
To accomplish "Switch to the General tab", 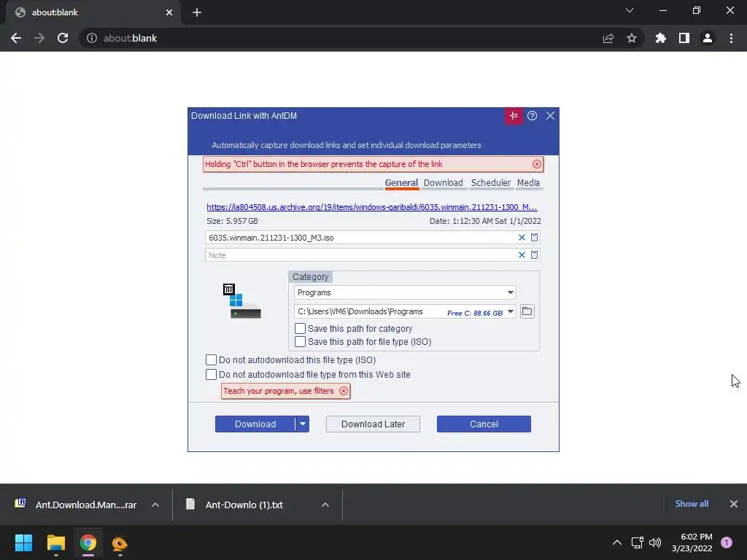I will click(x=402, y=183).
